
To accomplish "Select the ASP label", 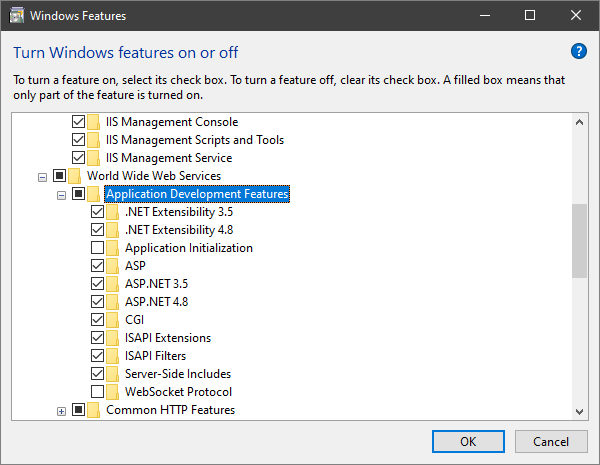I will [135, 266].
